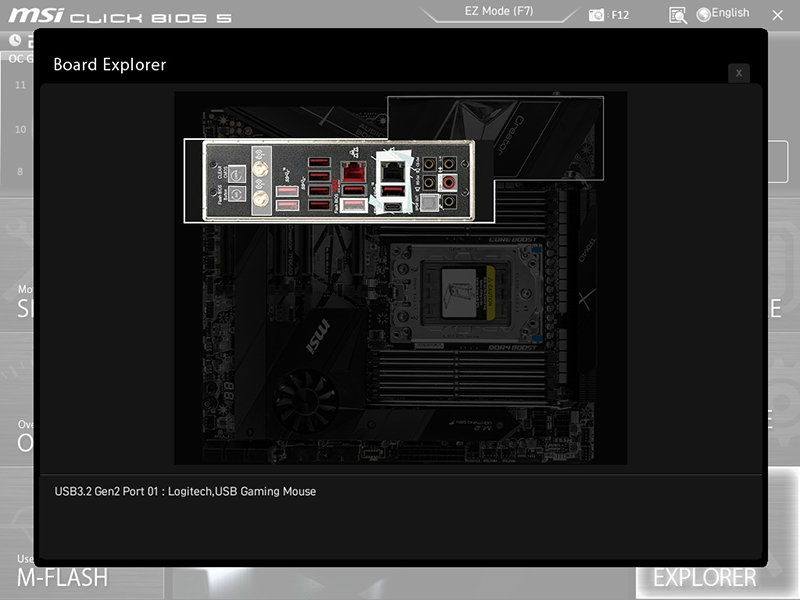
Task: Click the MSI Click BIOS 5 logo
Action: (x=120, y=16)
